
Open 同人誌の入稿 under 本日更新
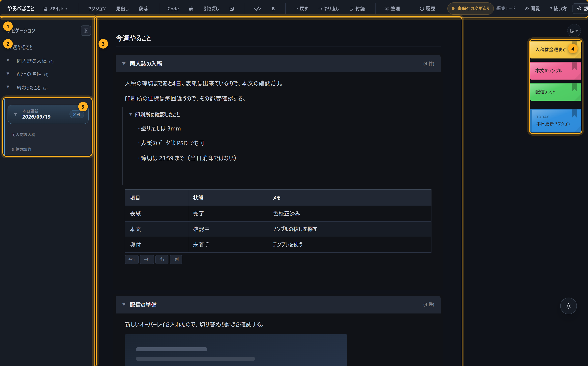pos(23,134)
